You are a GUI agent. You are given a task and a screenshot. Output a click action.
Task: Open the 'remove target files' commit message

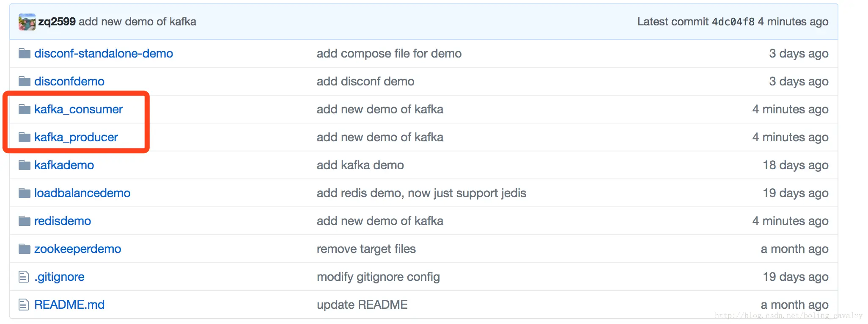pos(366,249)
